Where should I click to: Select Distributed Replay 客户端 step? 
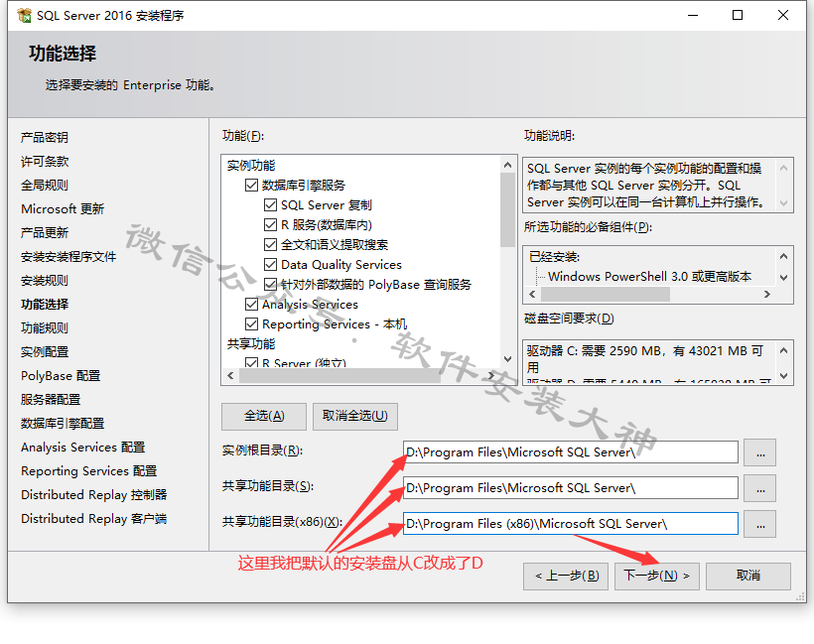point(94,519)
